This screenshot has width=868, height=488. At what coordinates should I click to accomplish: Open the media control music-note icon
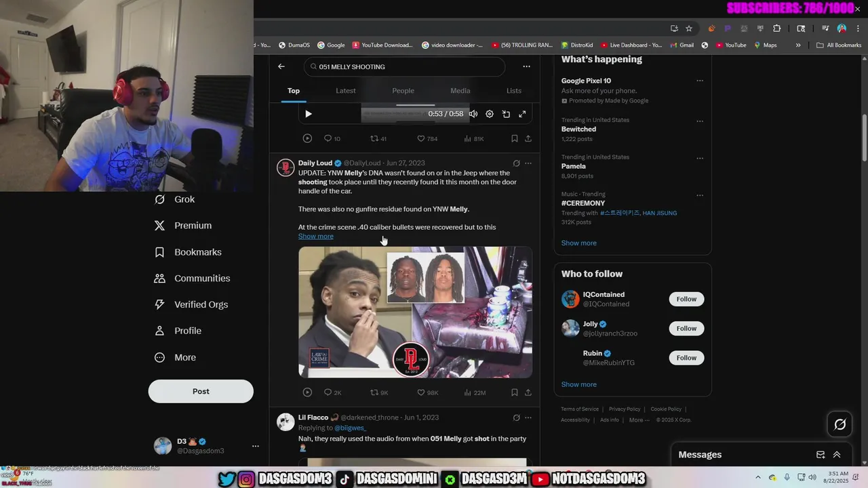(x=825, y=28)
